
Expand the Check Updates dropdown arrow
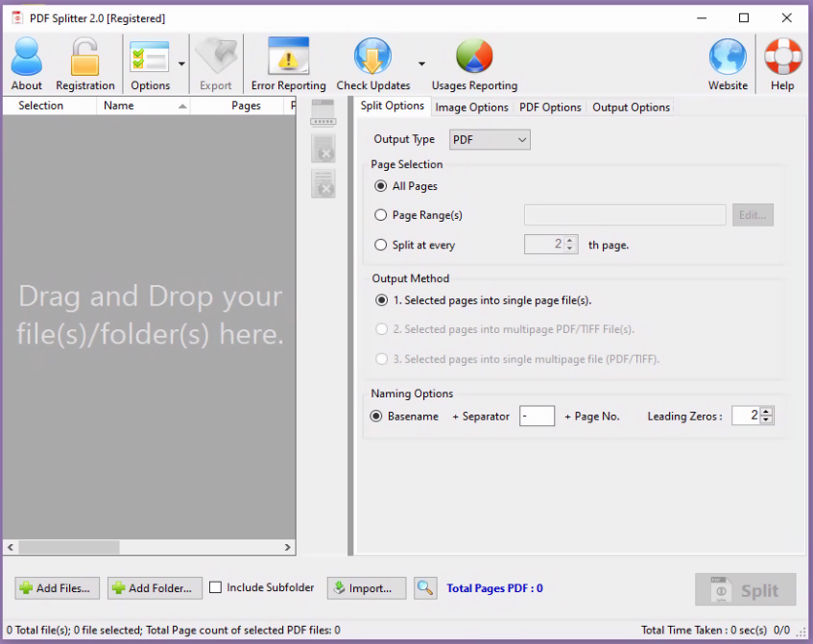point(421,63)
